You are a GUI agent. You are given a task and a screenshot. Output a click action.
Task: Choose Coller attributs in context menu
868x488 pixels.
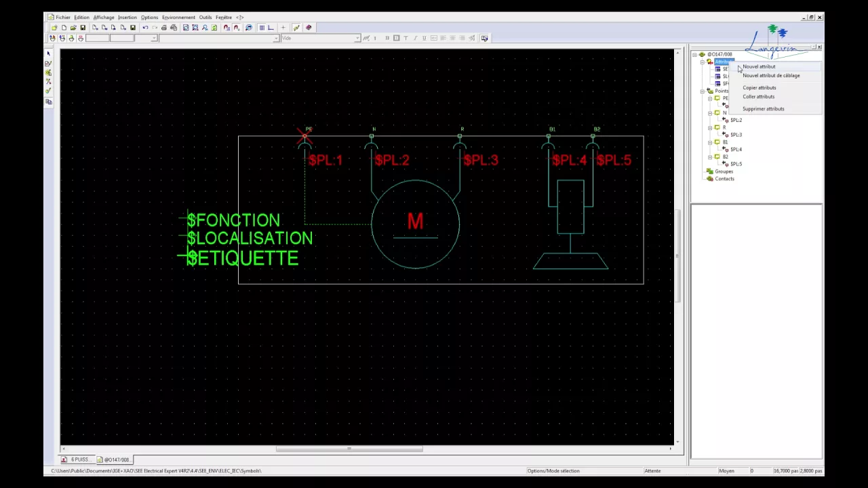tap(758, 96)
